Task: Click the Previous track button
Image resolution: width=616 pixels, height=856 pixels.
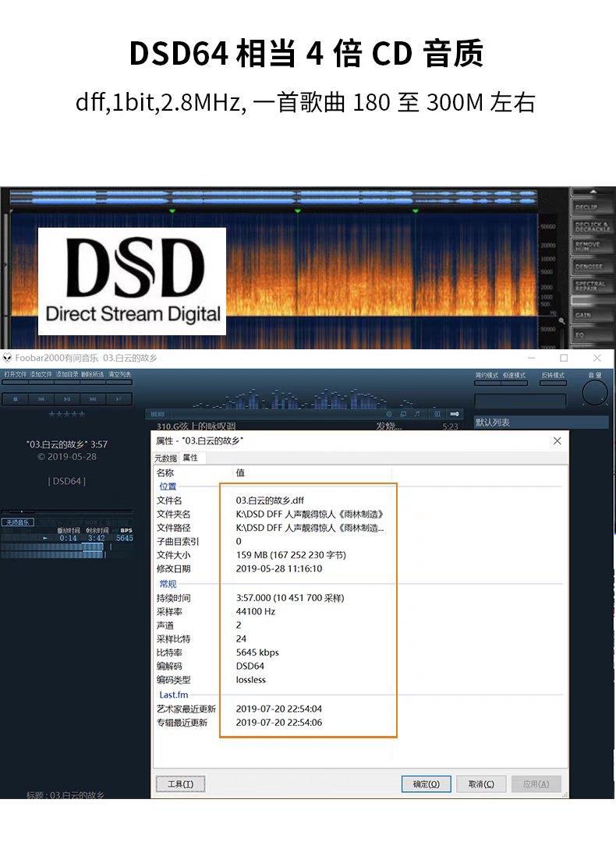Action: coord(41,399)
